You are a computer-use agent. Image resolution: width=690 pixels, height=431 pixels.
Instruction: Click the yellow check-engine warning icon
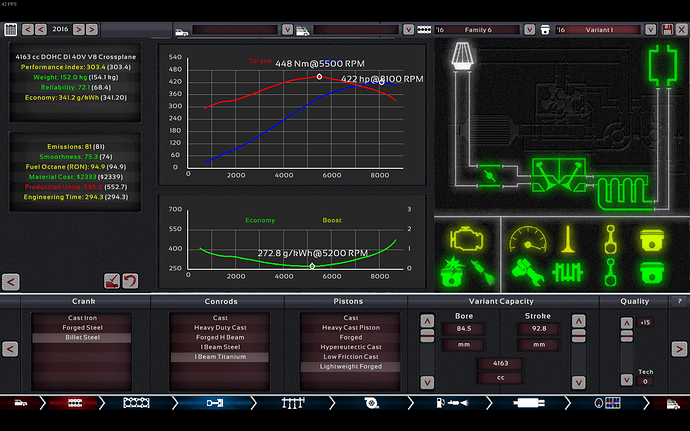point(465,238)
